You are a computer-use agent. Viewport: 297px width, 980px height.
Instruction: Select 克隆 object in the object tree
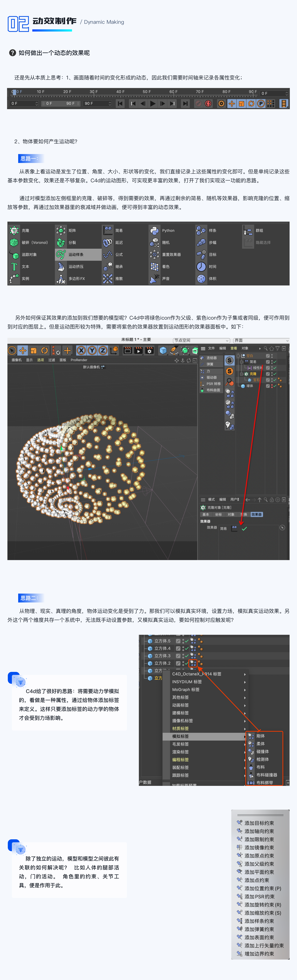[x=253, y=374]
